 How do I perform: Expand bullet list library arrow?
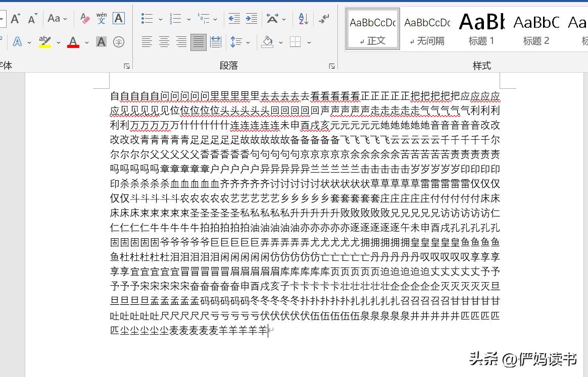pos(161,19)
